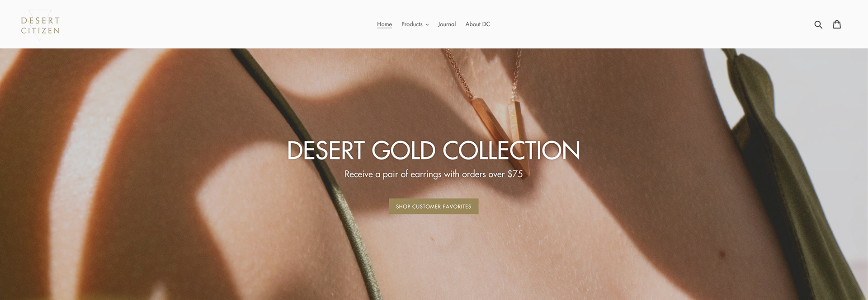Open the search magnifying glass icon
868x300 pixels.
coord(818,24)
